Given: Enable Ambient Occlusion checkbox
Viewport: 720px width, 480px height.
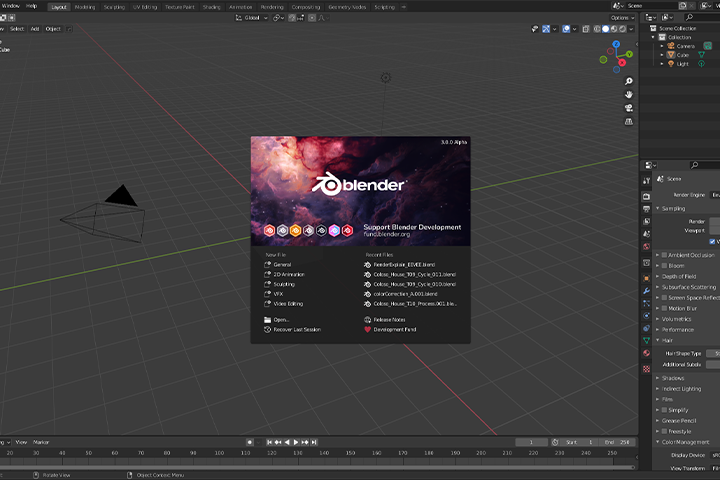Looking at the screenshot, I should pyautogui.click(x=664, y=255).
